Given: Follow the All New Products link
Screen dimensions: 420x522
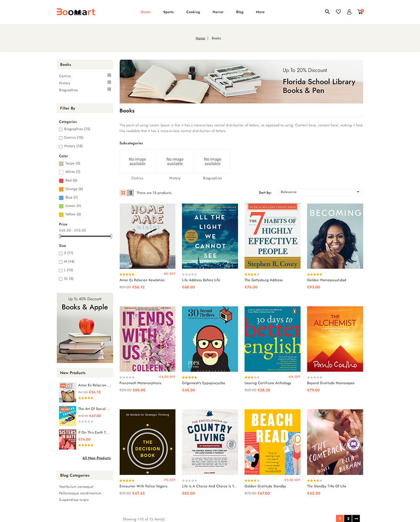Looking at the screenshot, I should coord(97,458).
